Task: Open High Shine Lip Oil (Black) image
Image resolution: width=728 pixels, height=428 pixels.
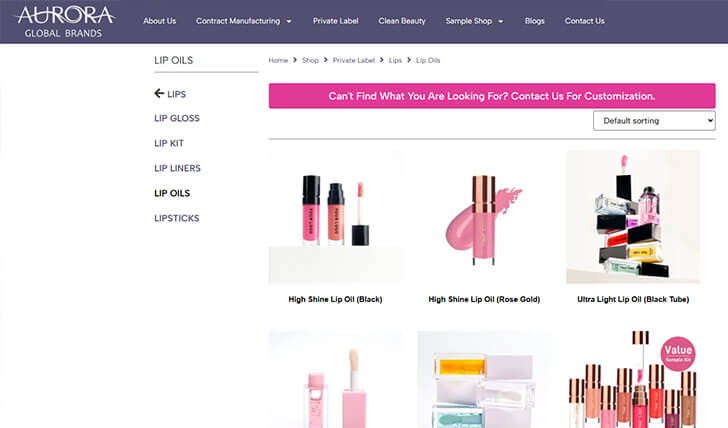Action: click(335, 217)
